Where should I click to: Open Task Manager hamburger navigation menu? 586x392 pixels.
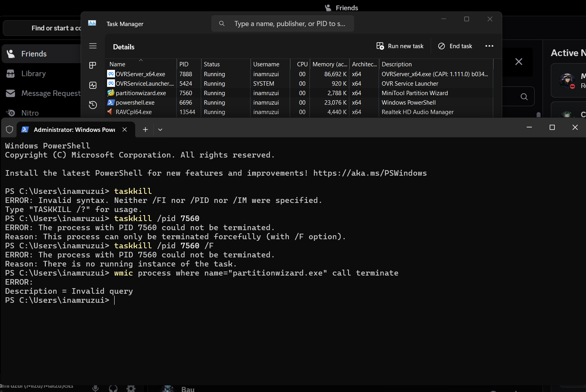(93, 46)
